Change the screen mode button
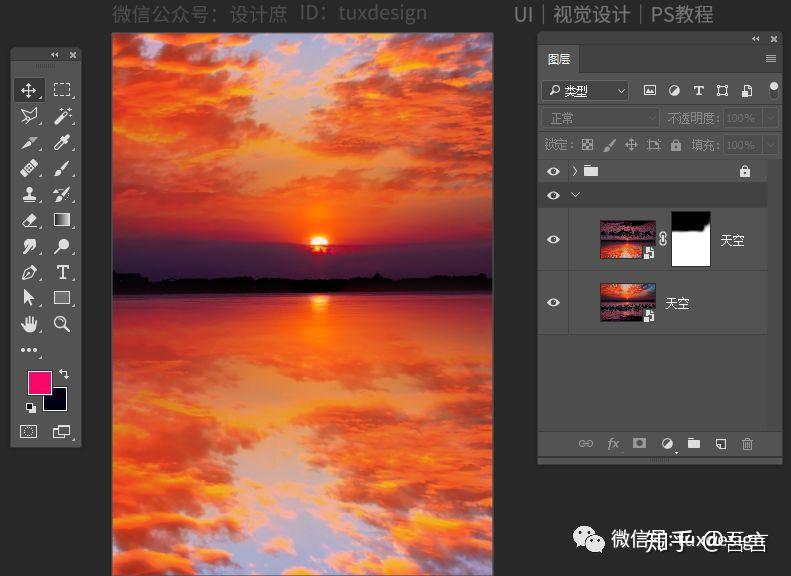The height and width of the screenshot is (576, 791). tap(62, 432)
